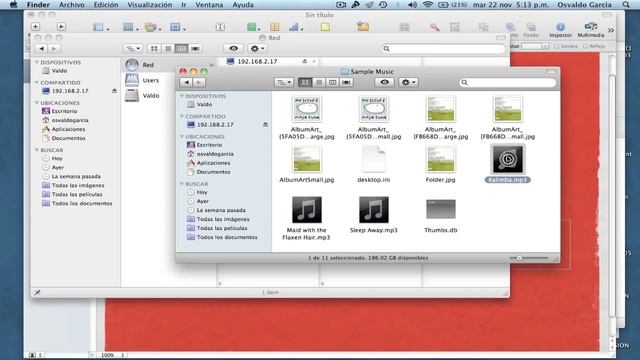Switch Sample Music to column view
The width and height of the screenshot is (640, 360).
[333, 82]
